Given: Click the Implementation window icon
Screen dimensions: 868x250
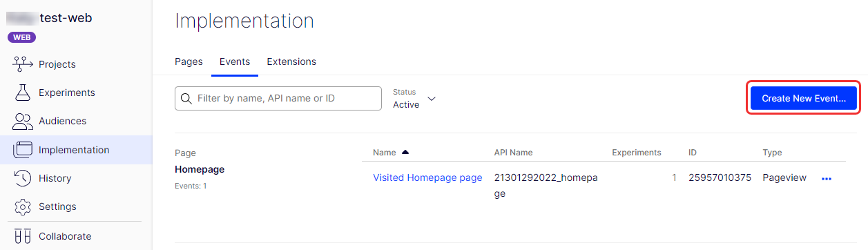Looking at the screenshot, I should [x=23, y=150].
